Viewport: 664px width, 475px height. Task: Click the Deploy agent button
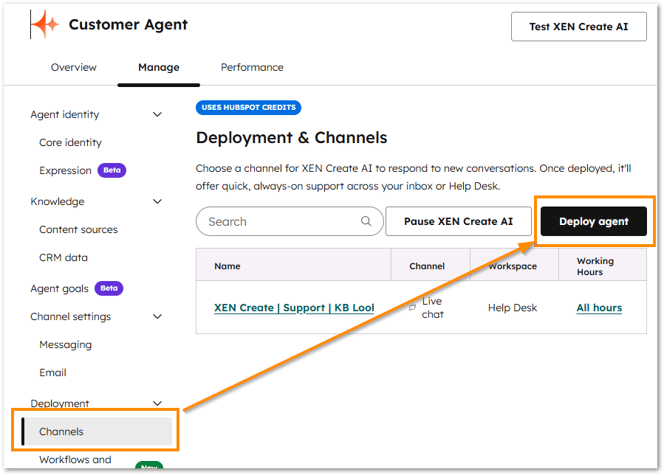tap(594, 221)
